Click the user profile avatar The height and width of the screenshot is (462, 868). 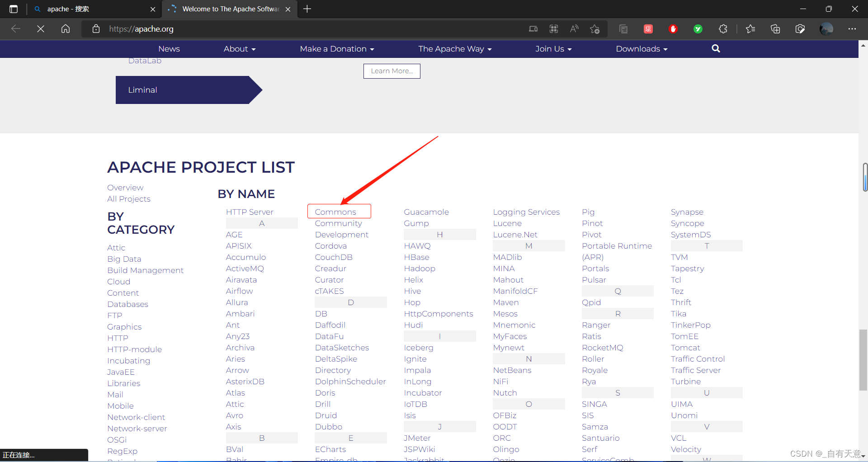826,29
